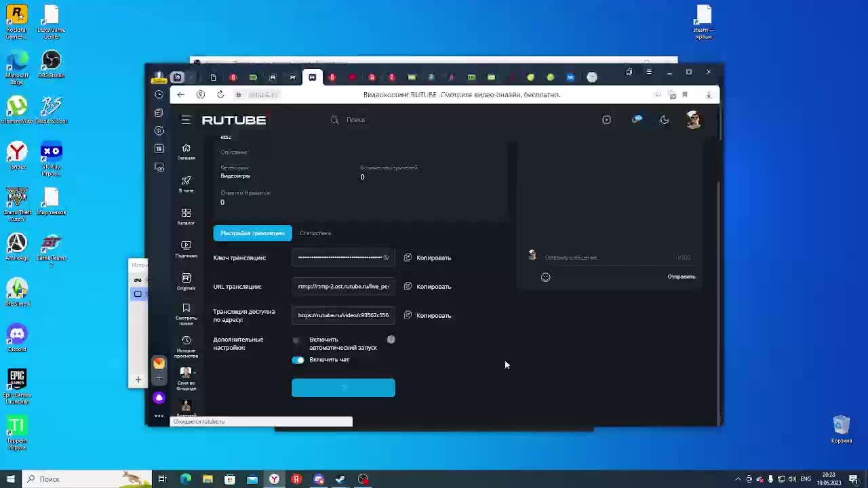
Task: Open the Каталог sidebar item
Action: click(186, 216)
